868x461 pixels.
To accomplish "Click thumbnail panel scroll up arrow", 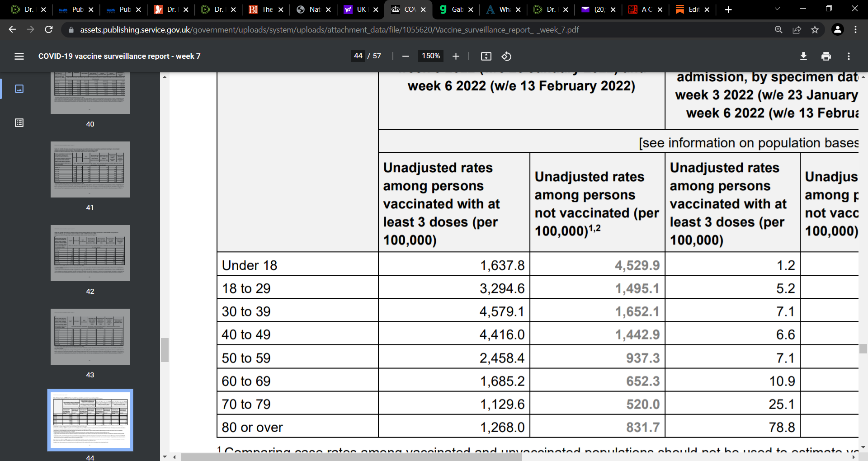I will coord(165,77).
